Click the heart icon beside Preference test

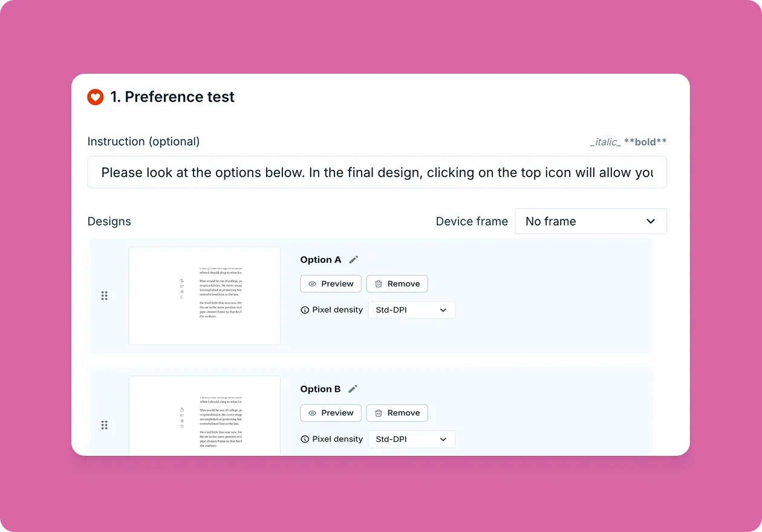coord(95,97)
